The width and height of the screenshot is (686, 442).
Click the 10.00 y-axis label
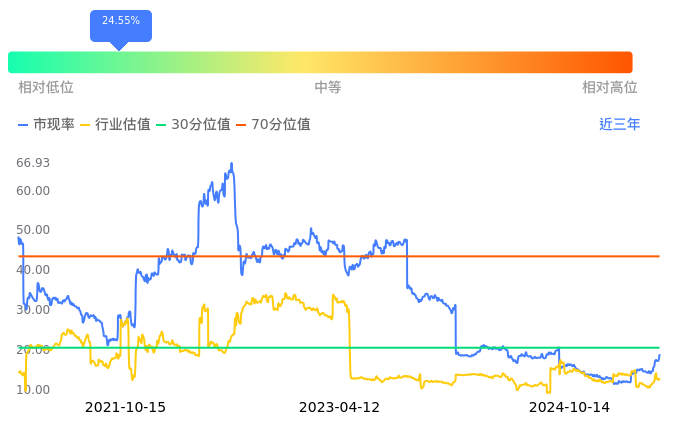click(x=33, y=389)
